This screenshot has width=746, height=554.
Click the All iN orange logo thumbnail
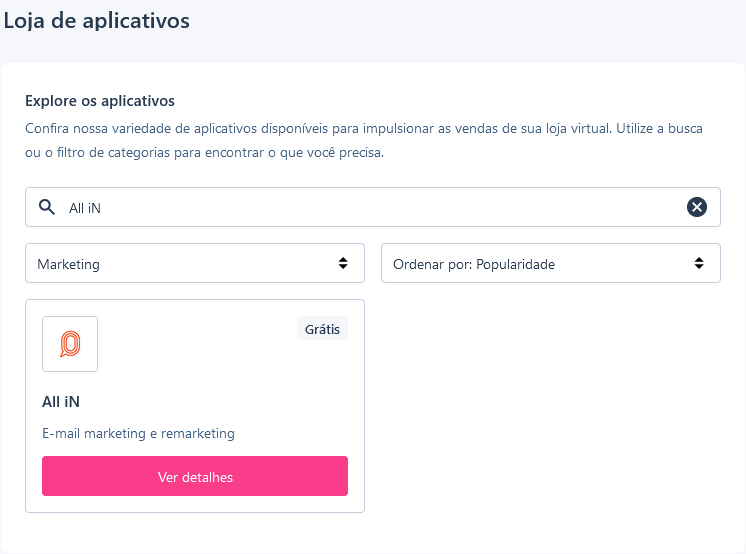(x=70, y=344)
